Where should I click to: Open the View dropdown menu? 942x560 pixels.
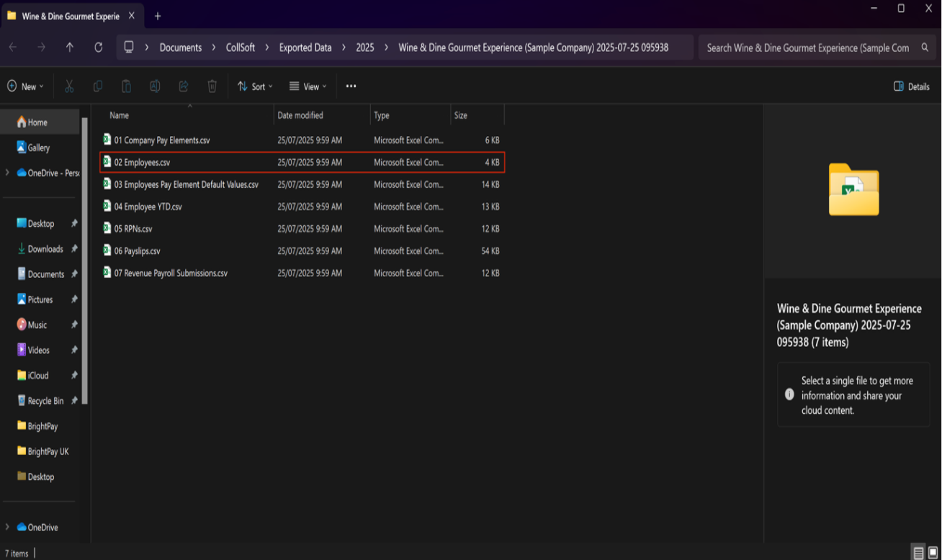[308, 86]
